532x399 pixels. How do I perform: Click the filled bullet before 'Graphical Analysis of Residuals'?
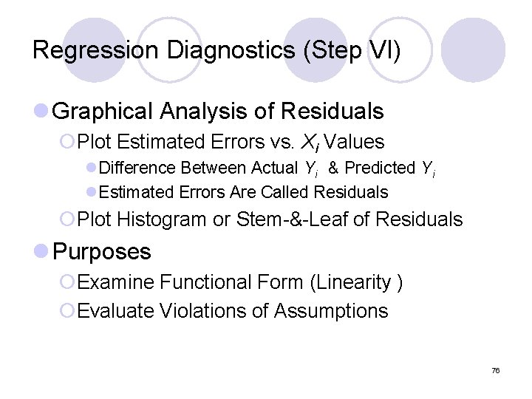[x=41, y=112]
